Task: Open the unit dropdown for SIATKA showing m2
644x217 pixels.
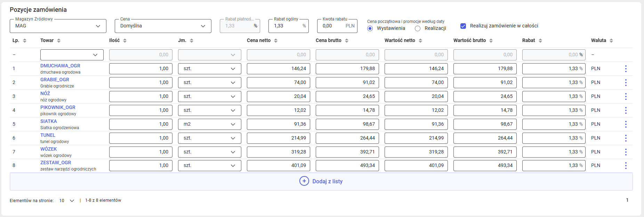Action: point(209,124)
